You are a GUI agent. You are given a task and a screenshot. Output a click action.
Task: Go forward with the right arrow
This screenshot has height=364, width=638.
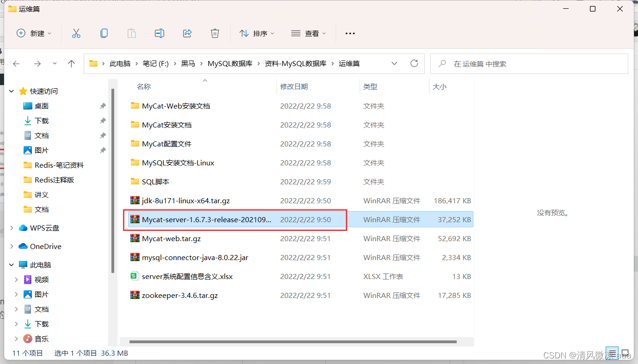tap(37, 64)
